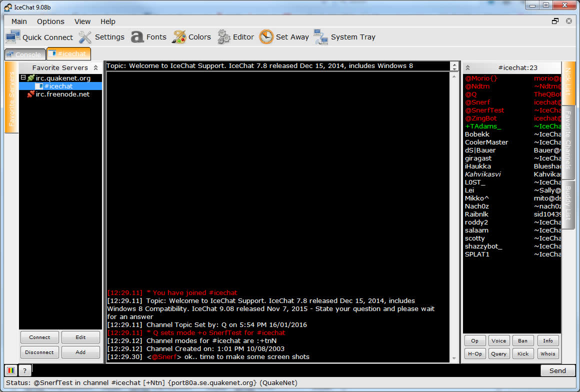Image resolution: width=580 pixels, height=392 pixels.
Task: Switch to the Console tab
Action: (25, 54)
